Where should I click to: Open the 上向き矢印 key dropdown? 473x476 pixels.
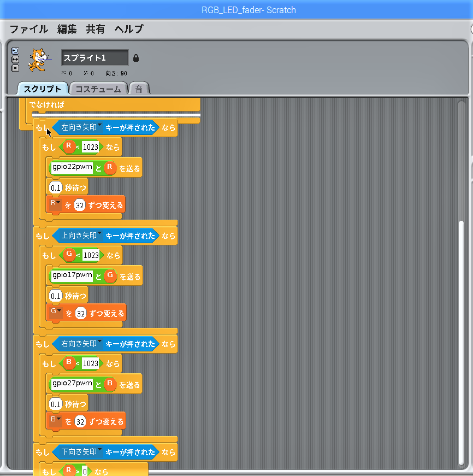point(81,236)
